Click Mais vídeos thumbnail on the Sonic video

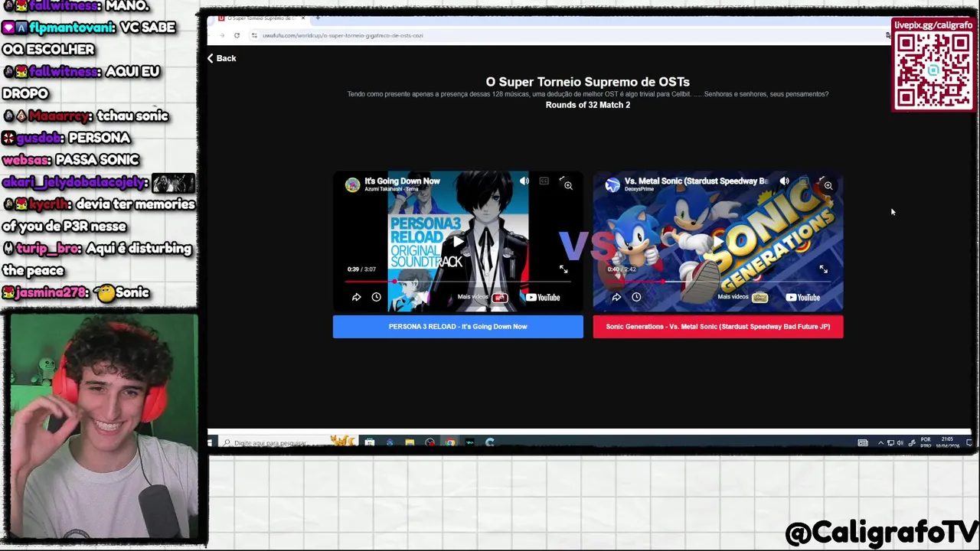(x=759, y=298)
